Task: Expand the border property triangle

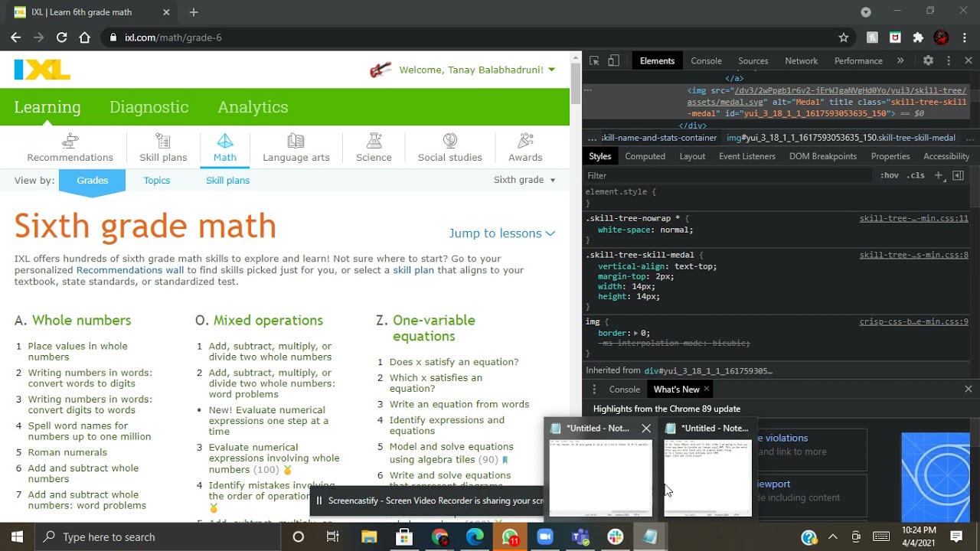Action: 635,333
